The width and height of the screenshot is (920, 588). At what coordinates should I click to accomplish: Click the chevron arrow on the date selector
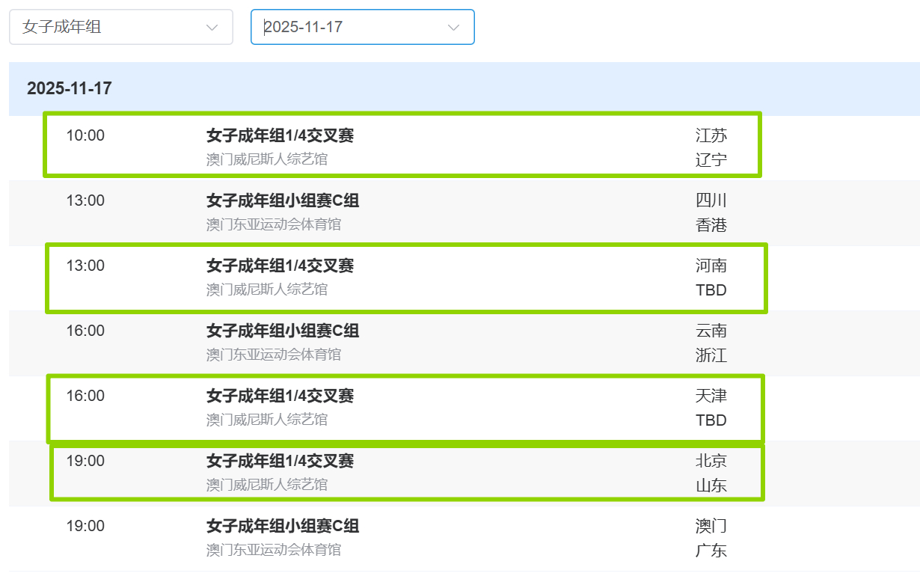click(x=454, y=27)
